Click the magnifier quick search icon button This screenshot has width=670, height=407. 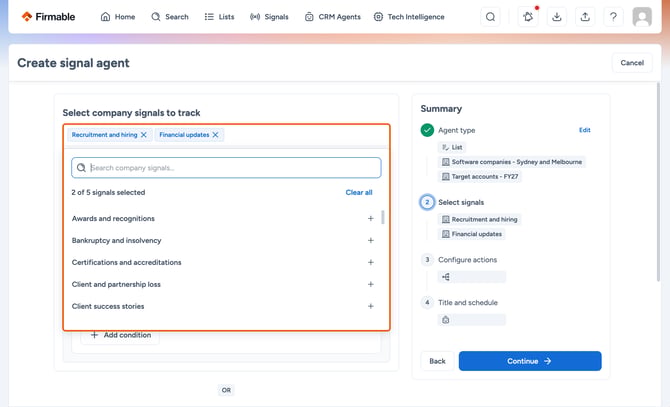[x=491, y=17]
